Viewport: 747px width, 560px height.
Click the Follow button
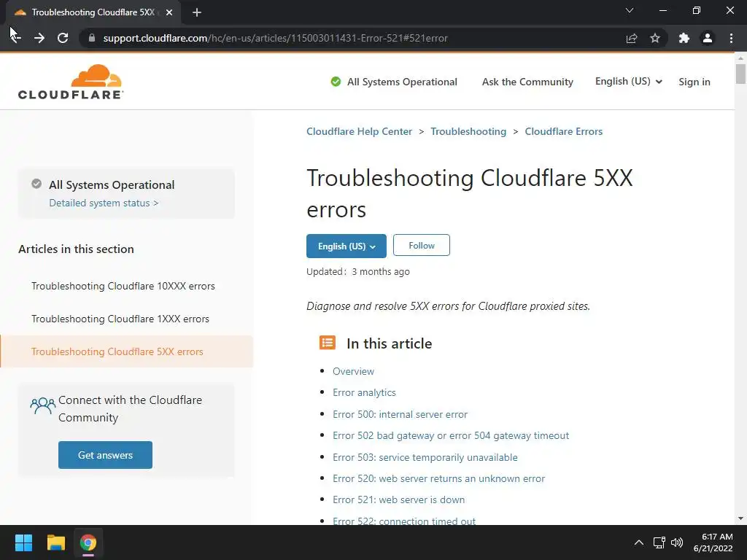point(422,245)
